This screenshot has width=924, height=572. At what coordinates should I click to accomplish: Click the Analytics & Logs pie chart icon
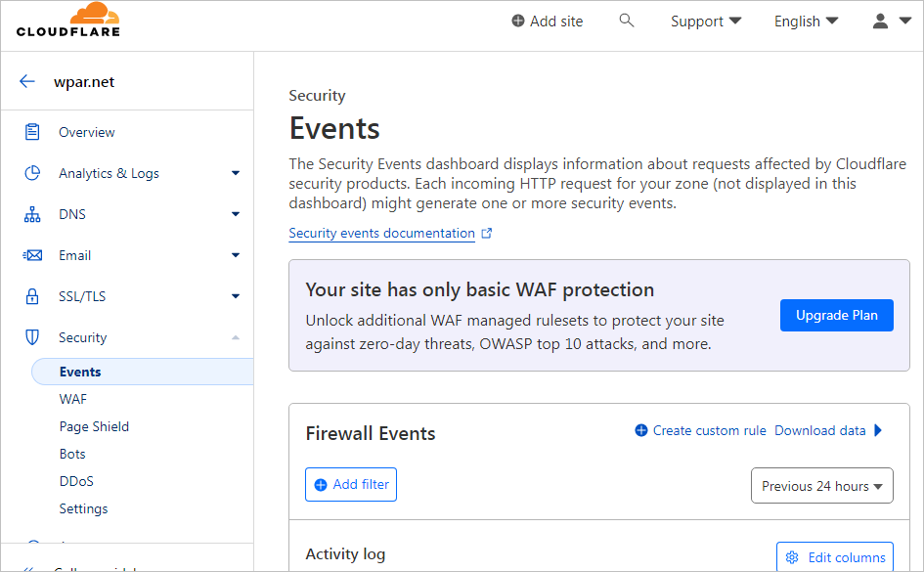(33, 173)
